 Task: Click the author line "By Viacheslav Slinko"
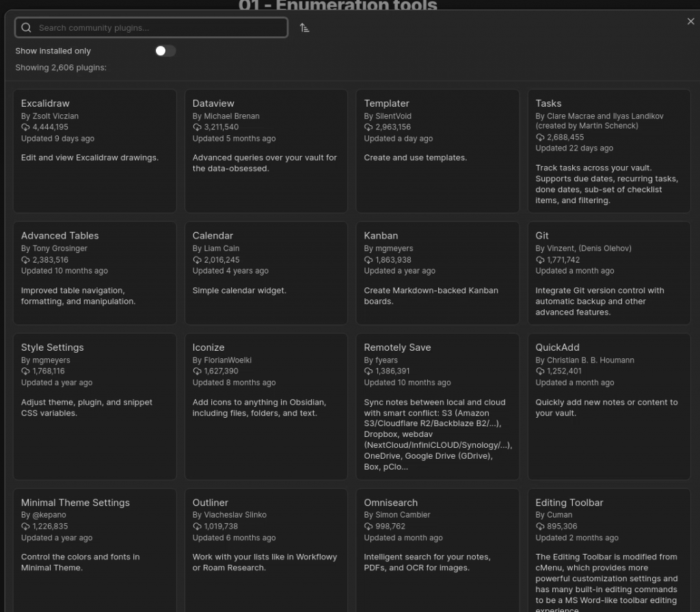(230, 515)
